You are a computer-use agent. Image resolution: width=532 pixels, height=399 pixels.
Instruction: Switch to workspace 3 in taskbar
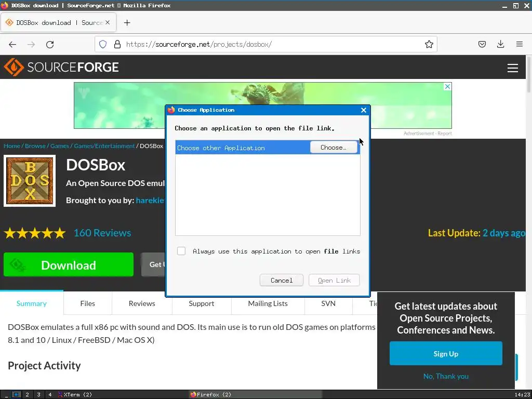coord(38,394)
